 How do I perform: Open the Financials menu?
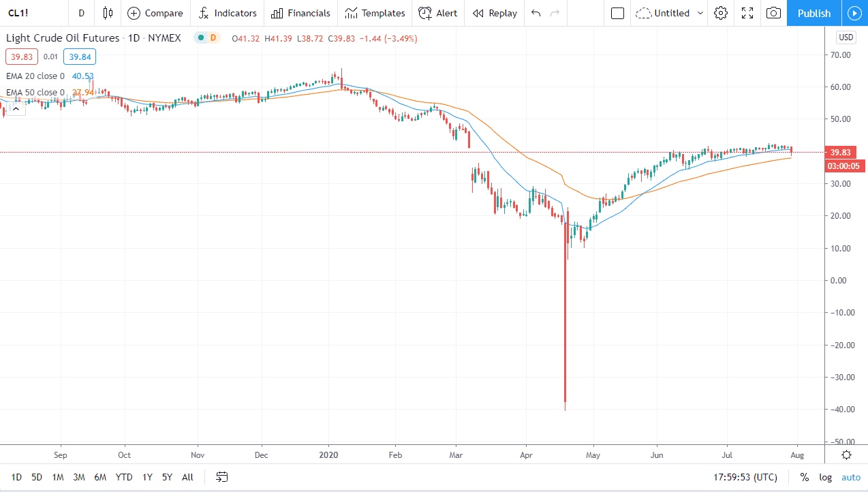(300, 13)
